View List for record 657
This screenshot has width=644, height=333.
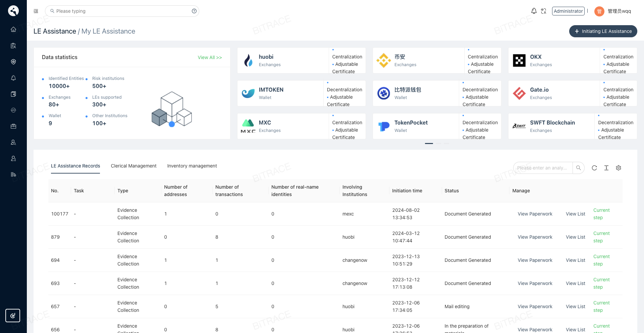576,306
